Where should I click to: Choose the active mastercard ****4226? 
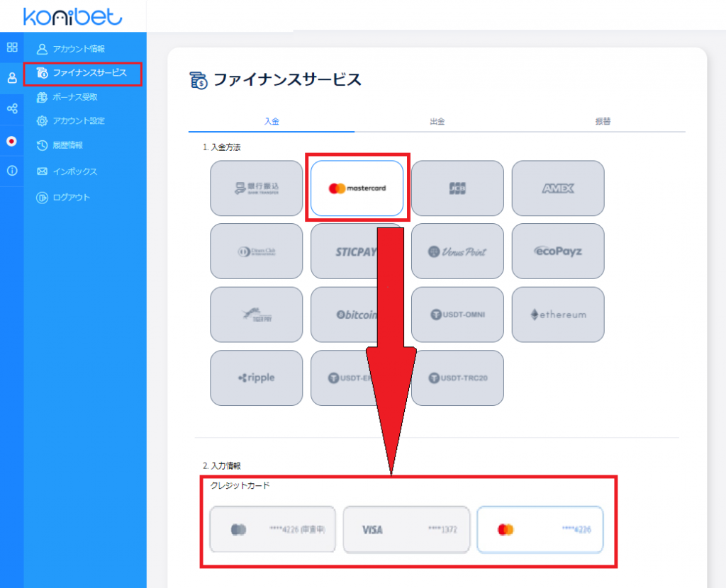coord(540,529)
